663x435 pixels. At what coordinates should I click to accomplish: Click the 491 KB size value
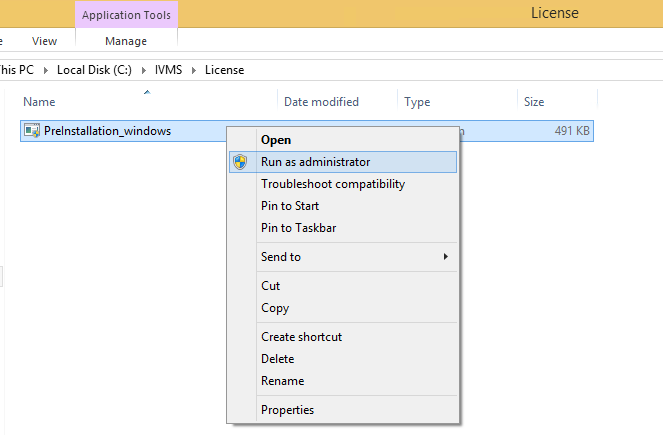pos(572,131)
